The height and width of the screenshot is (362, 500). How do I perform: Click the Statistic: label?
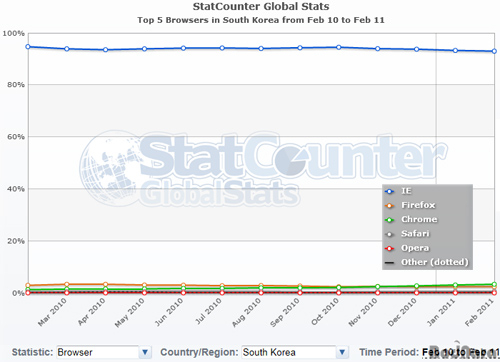(x=32, y=352)
